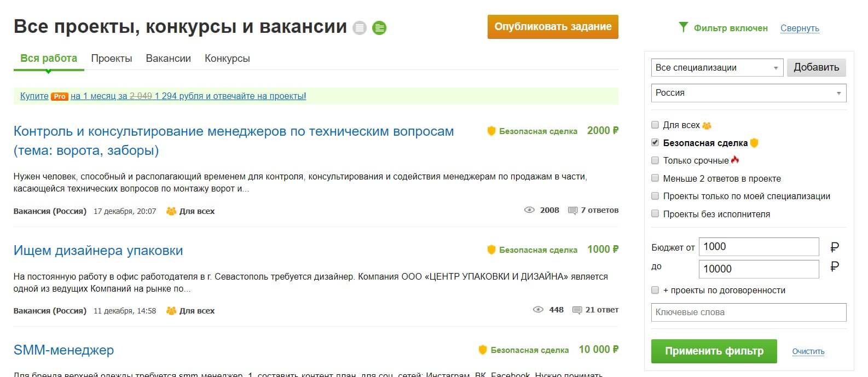868x377 pixels.
Task: Switch to the Вакансии tab
Action: 169,59
